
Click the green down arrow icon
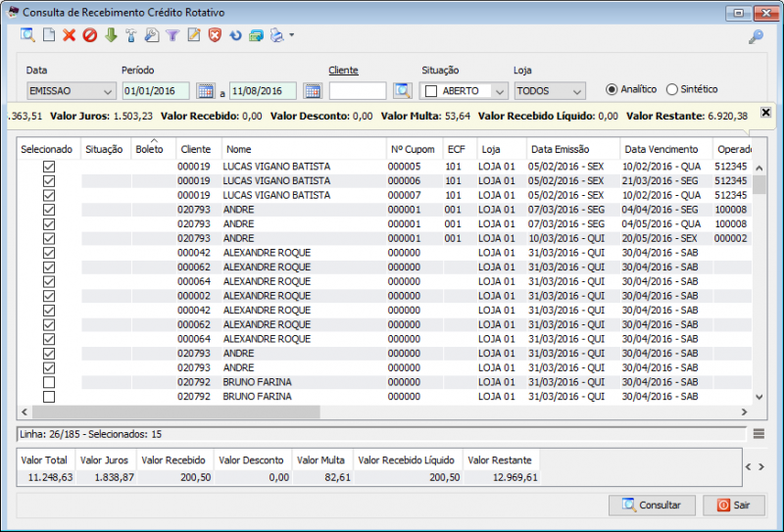pyautogui.click(x=111, y=35)
